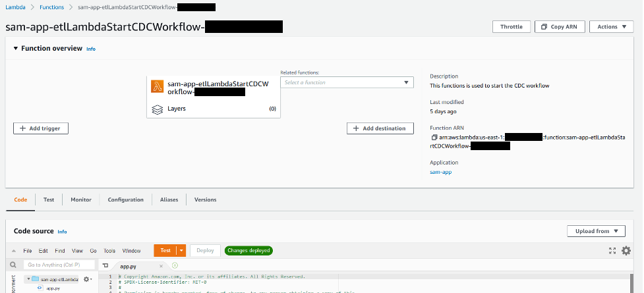Click the editor vertical scrollbar

tap(631, 283)
